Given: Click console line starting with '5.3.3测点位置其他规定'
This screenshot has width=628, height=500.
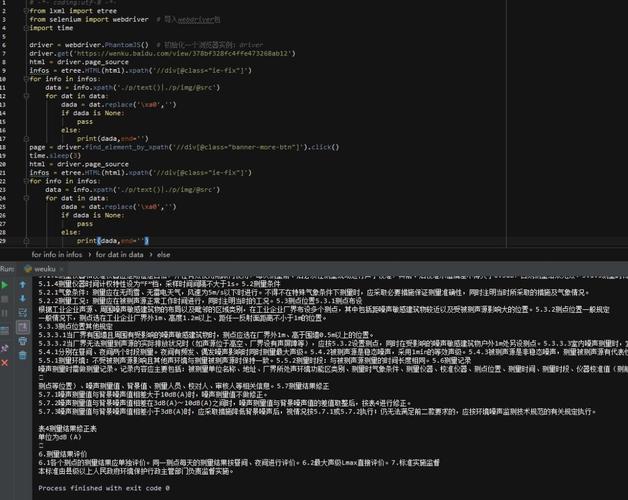Looking at the screenshot, I should click(75, 326).
